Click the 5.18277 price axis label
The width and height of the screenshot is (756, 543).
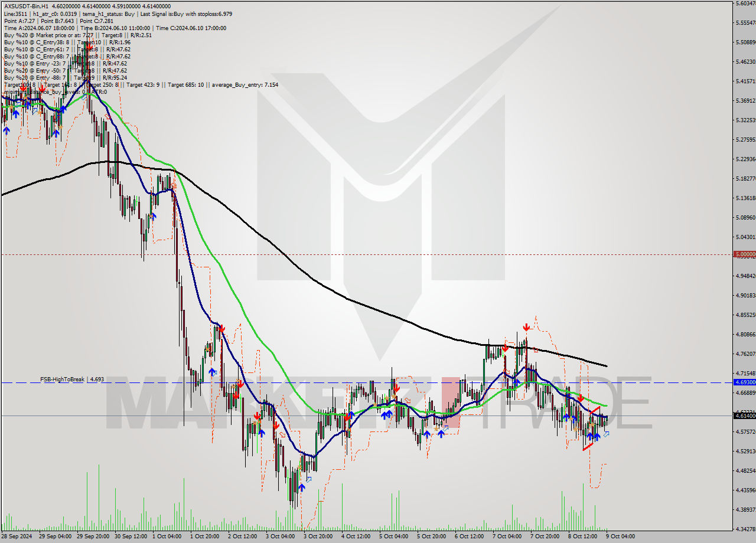click(745, 178)
